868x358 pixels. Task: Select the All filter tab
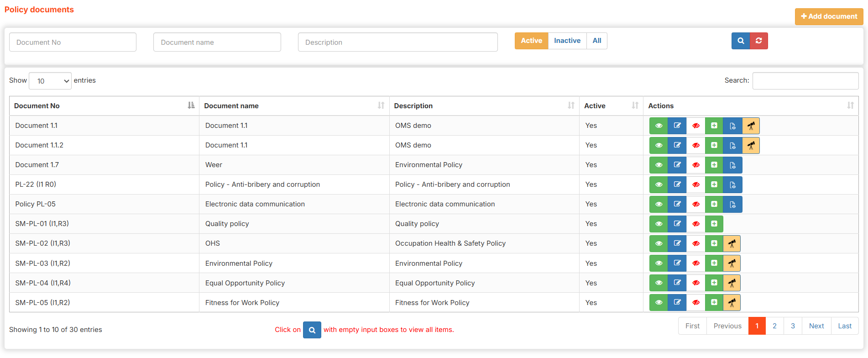click(597, 41)
